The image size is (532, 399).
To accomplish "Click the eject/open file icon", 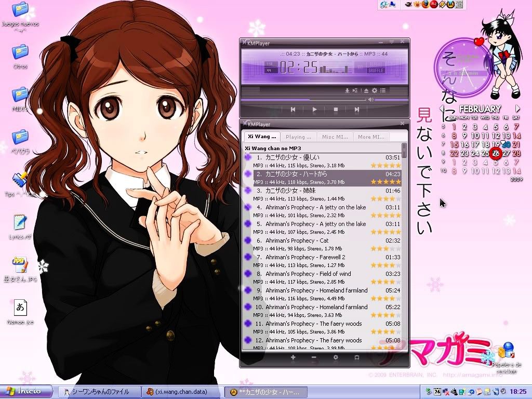I will pyautogui.click(x=366, y=90).
